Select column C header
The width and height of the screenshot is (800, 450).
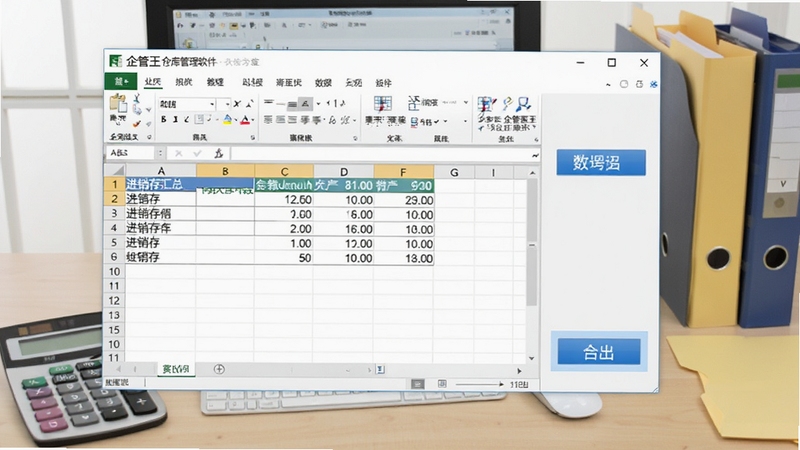(284, 171)
